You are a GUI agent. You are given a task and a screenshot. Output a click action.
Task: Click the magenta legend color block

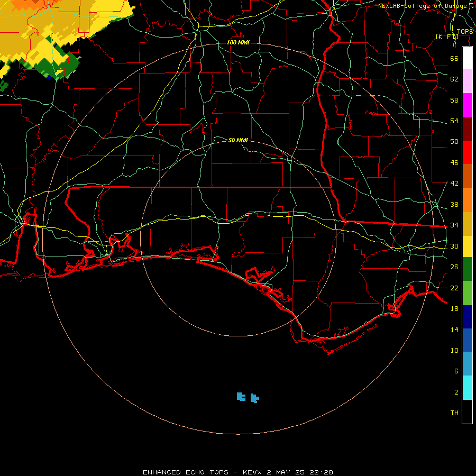[x=467, y=105]
